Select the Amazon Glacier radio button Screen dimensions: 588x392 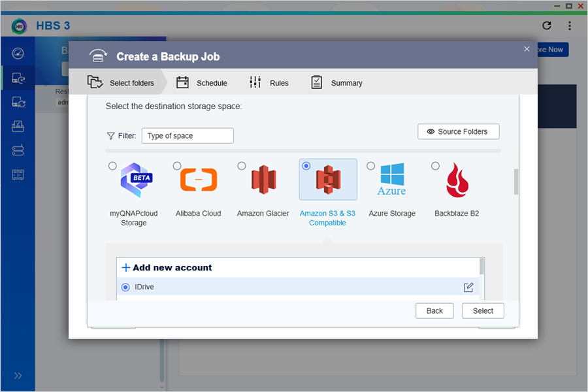click(x=242, y=166)
